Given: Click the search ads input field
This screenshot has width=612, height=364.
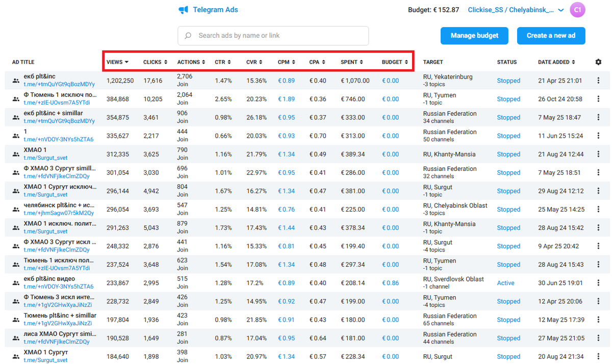Looking at the screenshot, I should [273, 36].
